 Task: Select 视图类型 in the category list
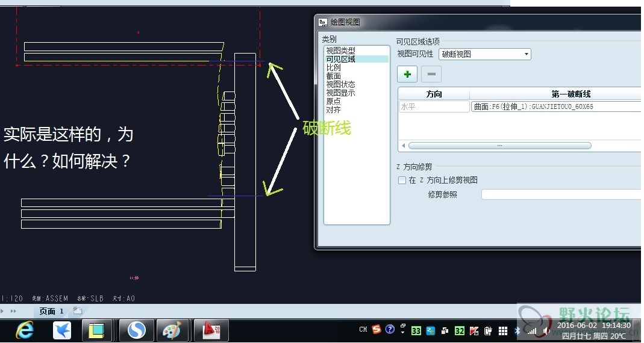pos(340,51)
